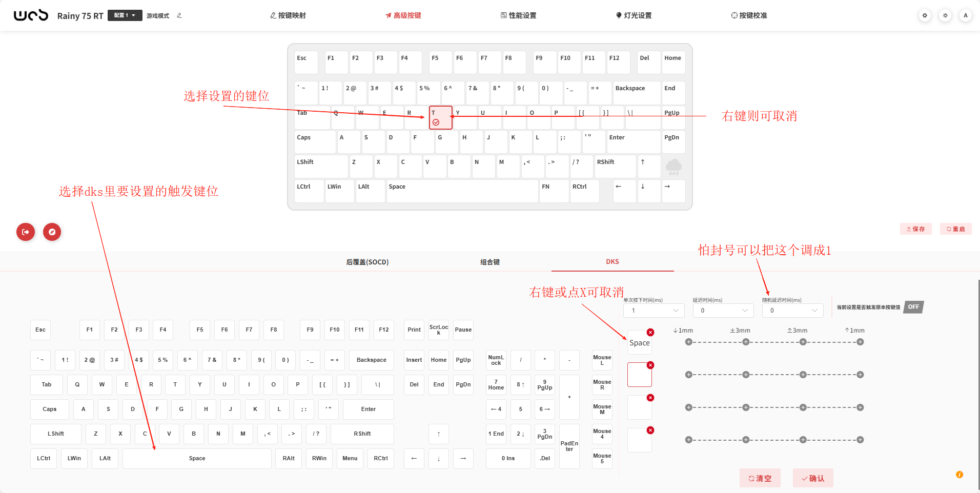Toggle the first point on the Space row
The height and width of the screenshot is (493, 980).
click(x=688, y=342)
